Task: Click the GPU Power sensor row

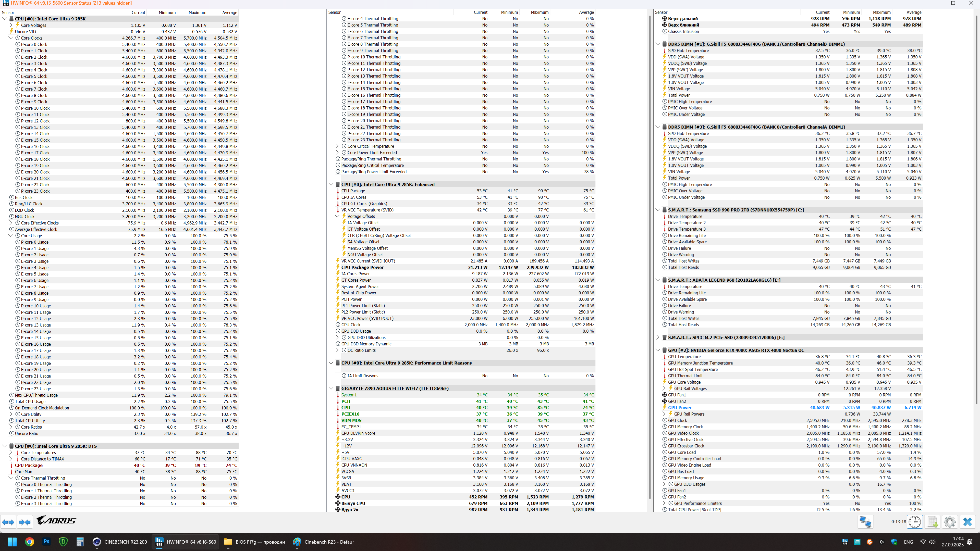Action: [x=680, y=408]
